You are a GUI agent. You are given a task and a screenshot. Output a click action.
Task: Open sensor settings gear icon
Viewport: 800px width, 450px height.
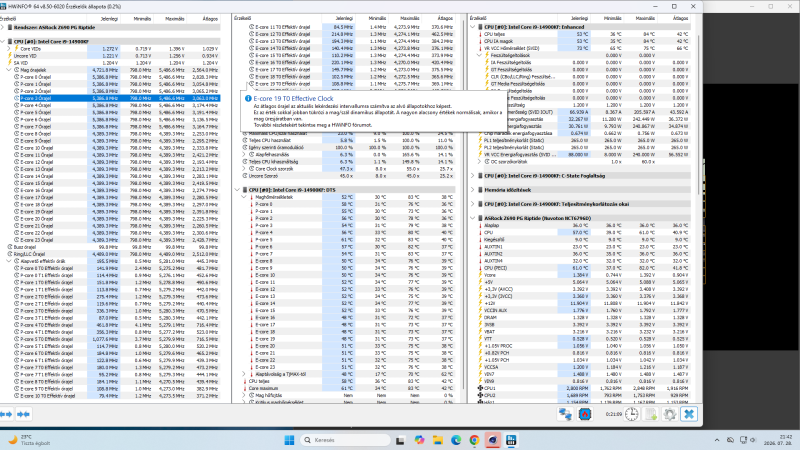(670, 414)
